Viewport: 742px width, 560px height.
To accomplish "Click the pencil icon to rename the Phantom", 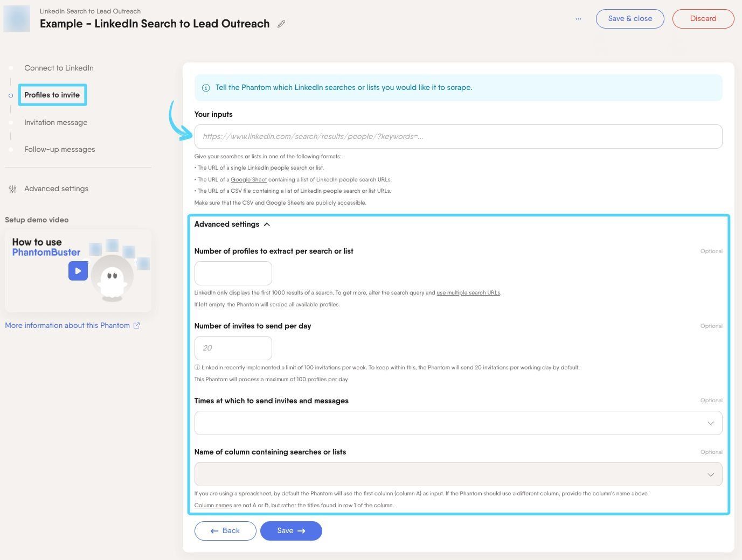I will pos(281,24).
